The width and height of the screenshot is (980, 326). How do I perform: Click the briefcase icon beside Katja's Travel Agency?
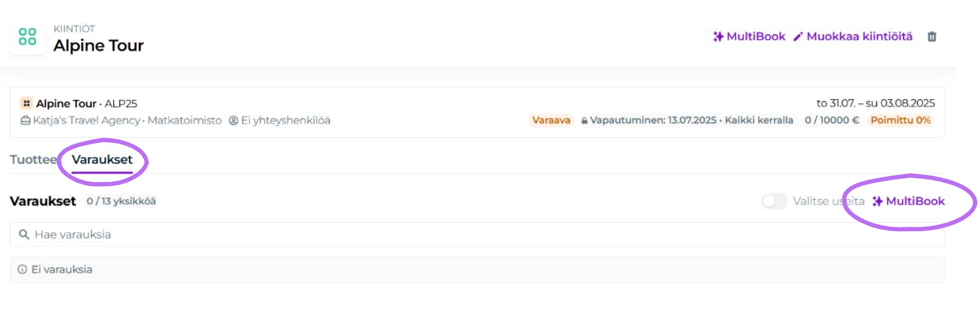click(x=26, y=120)
